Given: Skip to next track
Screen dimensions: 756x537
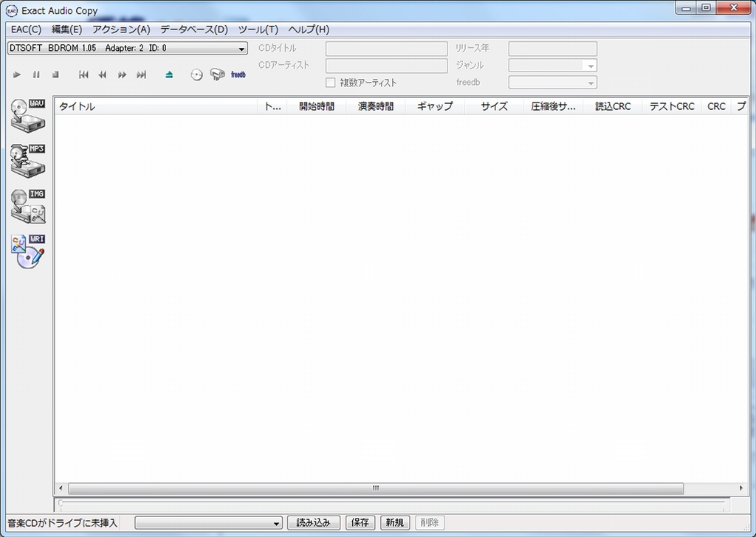Looking at the screenshot, I should tap(141, 75).
